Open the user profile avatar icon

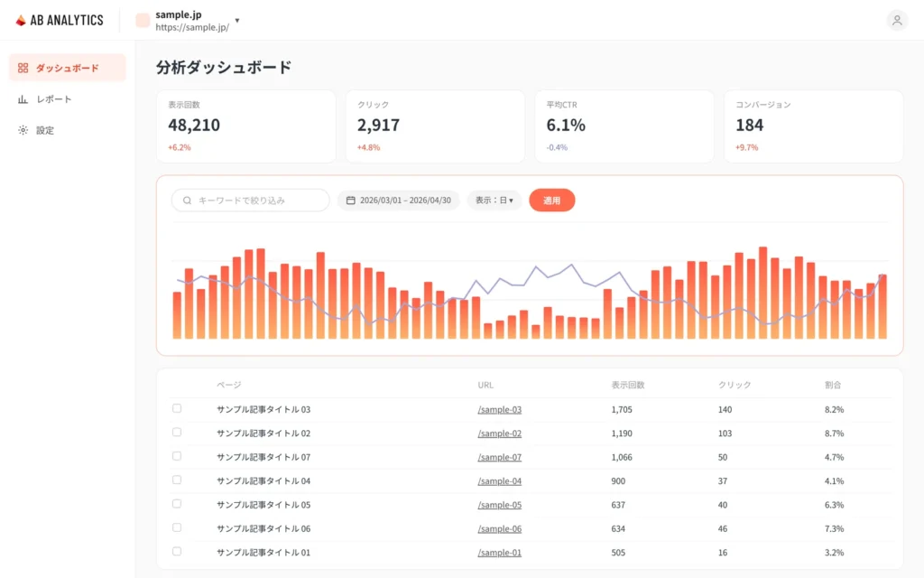coord(897,21)
